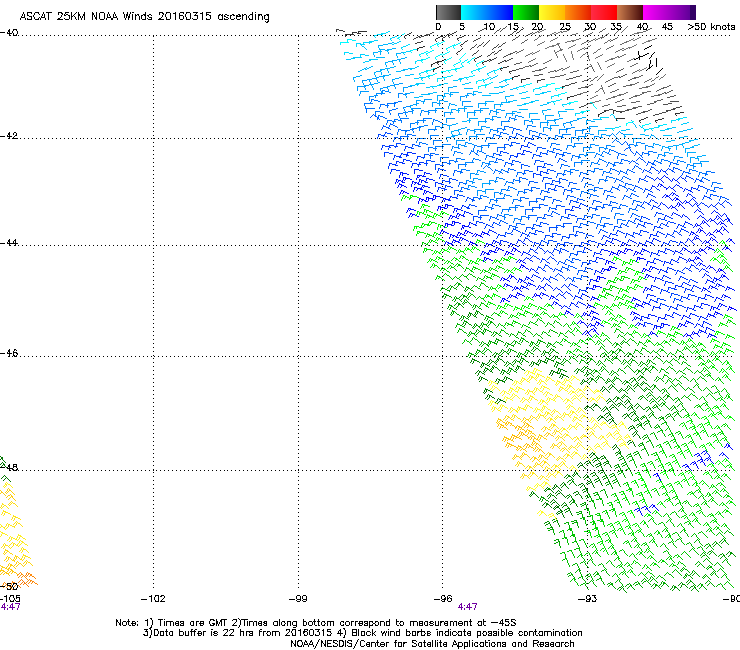The width and height of the screenshot is (740, 650).
Task: Click the orange 25-30 knots legend color
Action: [x=578, y=12]
